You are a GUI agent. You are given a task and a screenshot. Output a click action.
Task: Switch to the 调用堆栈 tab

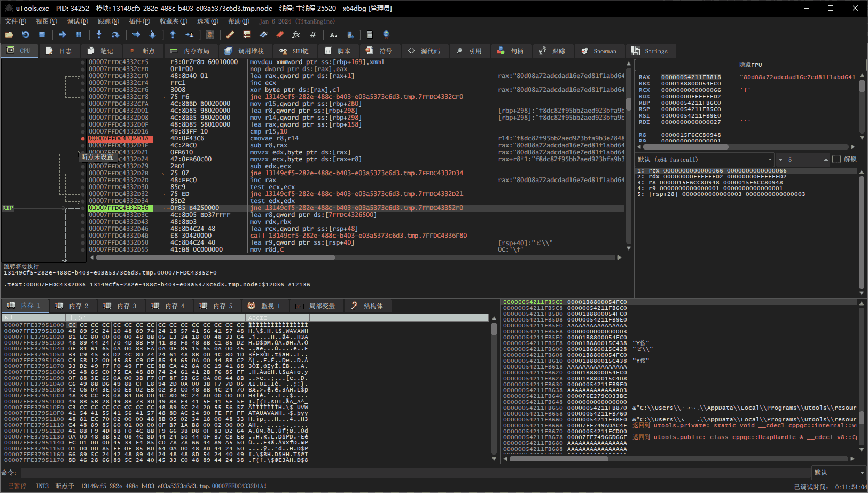point(245,51)
